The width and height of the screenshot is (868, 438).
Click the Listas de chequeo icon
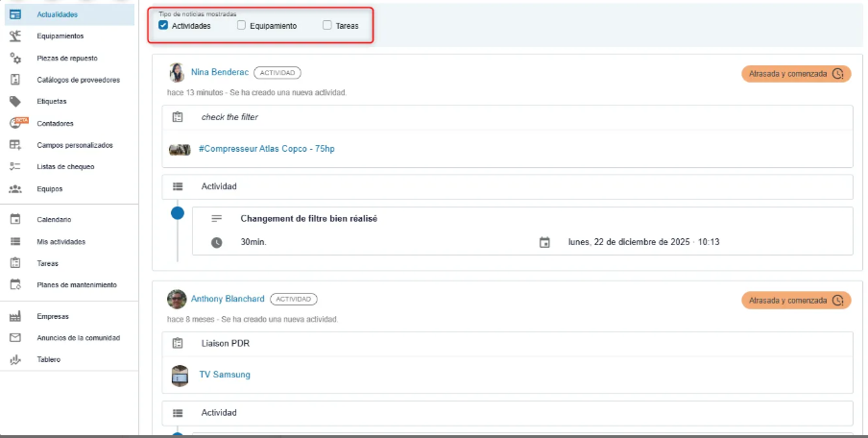[15, 166]
